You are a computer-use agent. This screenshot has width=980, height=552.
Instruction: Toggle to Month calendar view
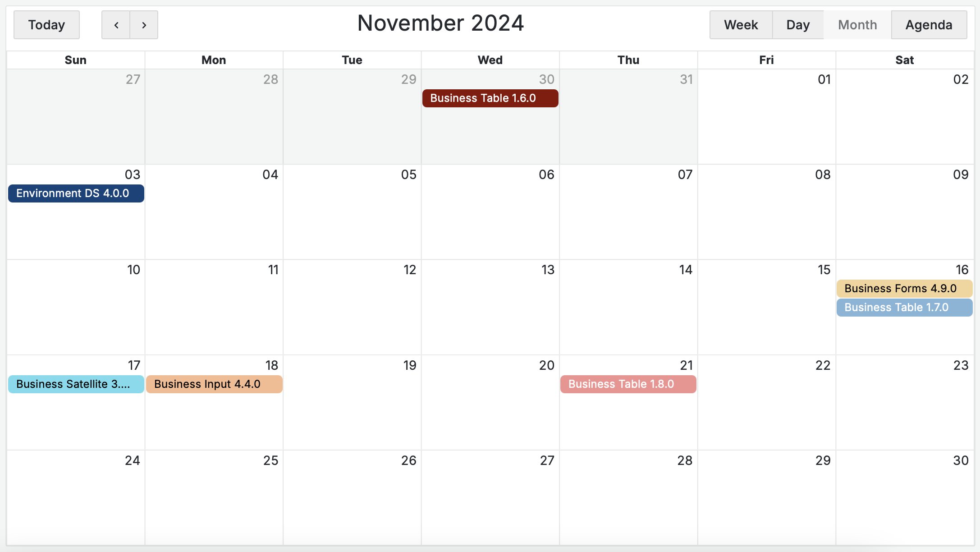(x=857, y=24)
